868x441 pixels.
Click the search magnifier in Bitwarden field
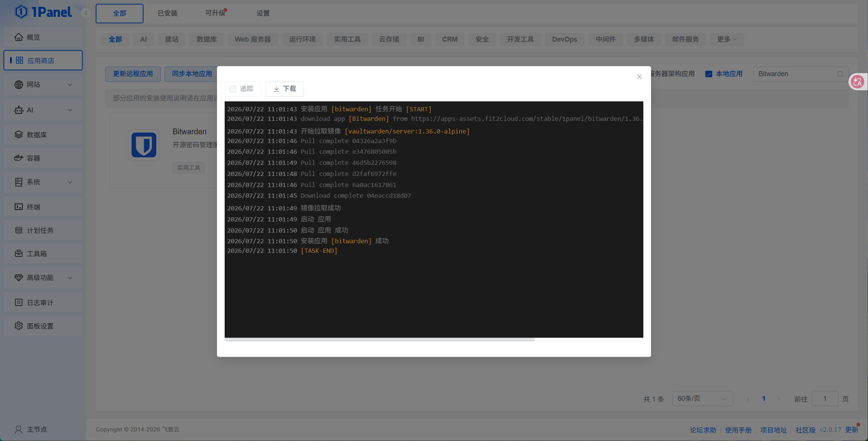point(840,74)
